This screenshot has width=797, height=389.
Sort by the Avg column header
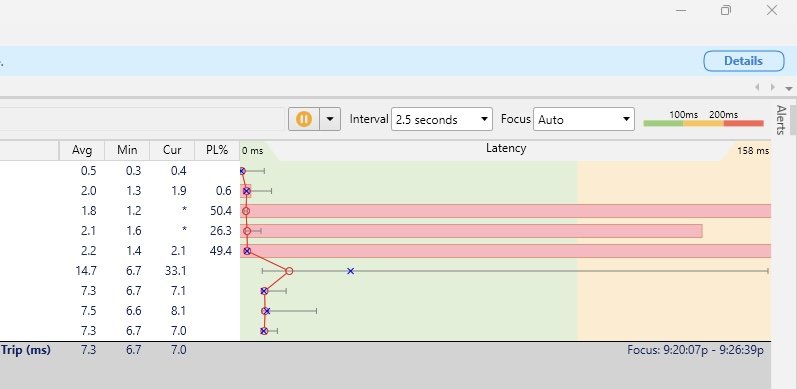[x=82, y=151]
